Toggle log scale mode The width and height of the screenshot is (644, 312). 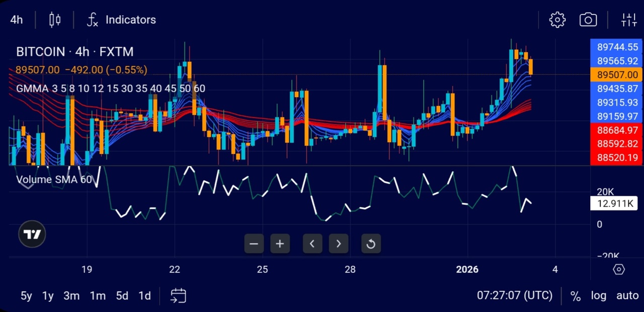[x=598, y=295]
